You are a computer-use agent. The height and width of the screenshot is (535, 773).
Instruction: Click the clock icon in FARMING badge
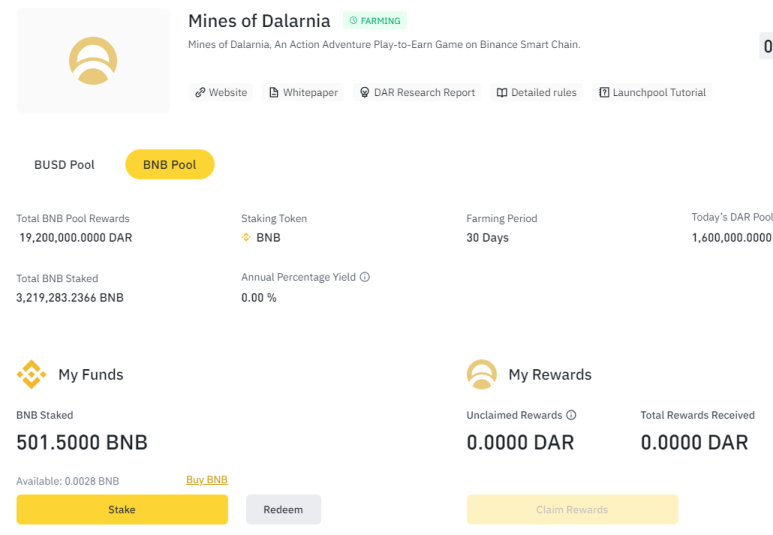point(353,21)
